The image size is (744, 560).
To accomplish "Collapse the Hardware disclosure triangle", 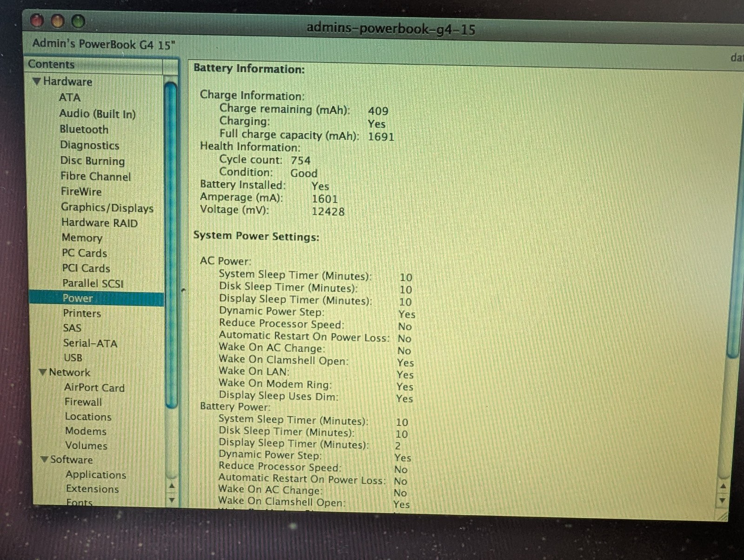I will tap(37, 81).
